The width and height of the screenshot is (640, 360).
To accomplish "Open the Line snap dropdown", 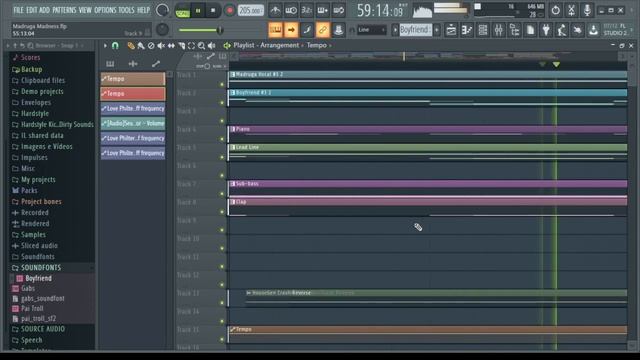I will pyautogui.click(x=371, y=30).
